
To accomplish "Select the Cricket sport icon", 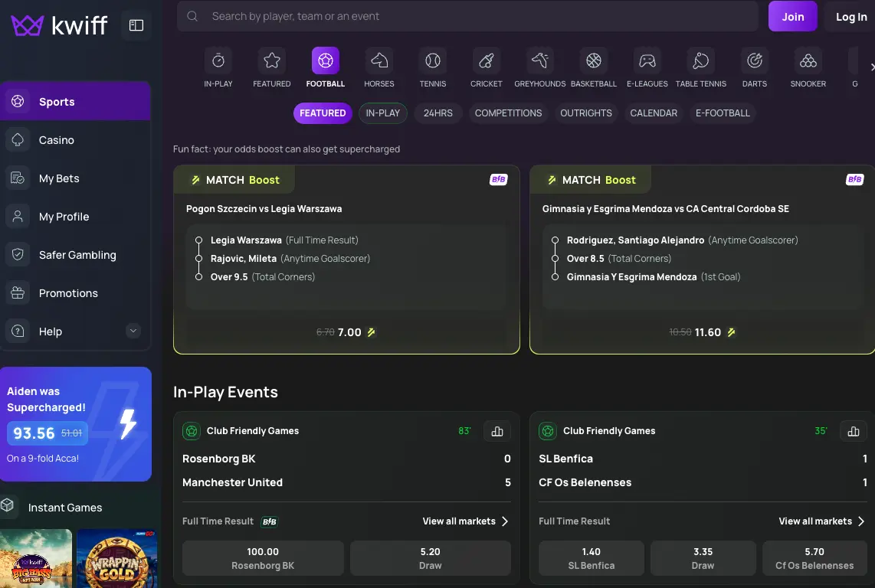I will pyautogui.click(x=486, y=60).
